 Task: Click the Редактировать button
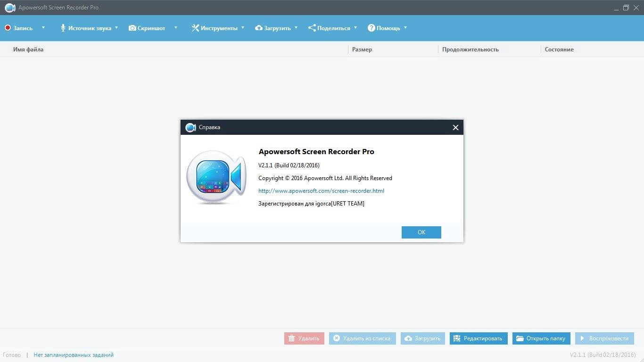(x=479, y=338)
